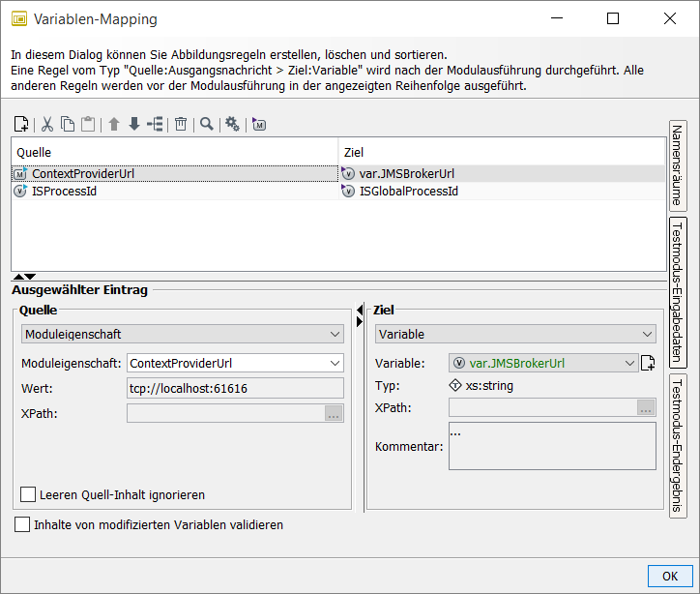Viewport: 700px width, 594px height.
Task: Click the magnifier search icon
Action: point(206,124)
